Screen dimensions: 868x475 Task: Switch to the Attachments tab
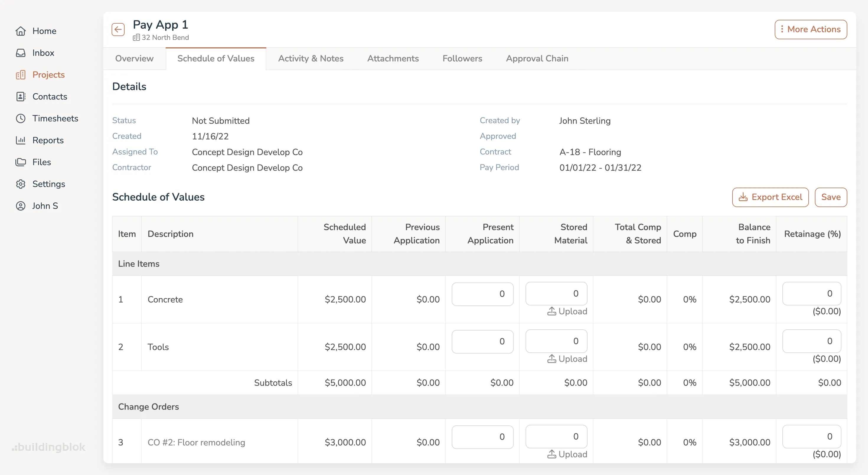(393, 58)
